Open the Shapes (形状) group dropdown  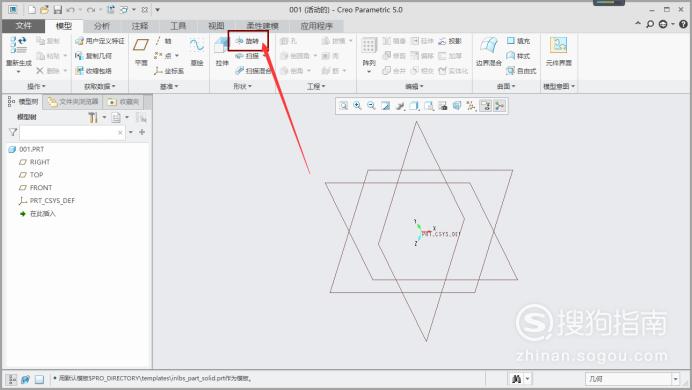click(242, 86)
